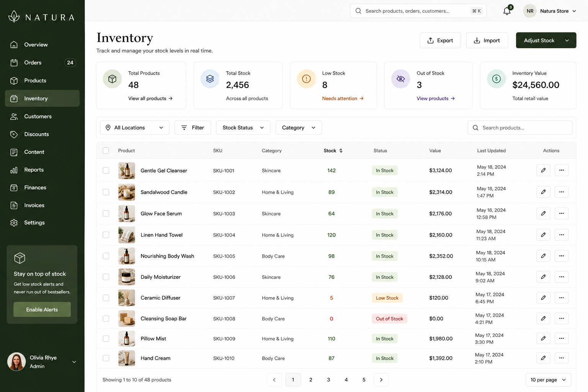This screenshot has width=588, height=392.
Task: Open Customers in the sidebar
Action: point(42,116)
